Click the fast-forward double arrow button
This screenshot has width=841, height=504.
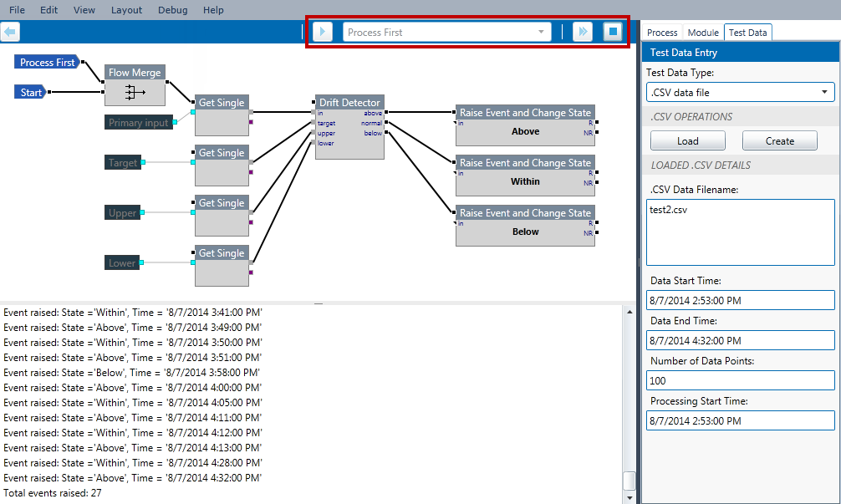[x=583, y=32]
